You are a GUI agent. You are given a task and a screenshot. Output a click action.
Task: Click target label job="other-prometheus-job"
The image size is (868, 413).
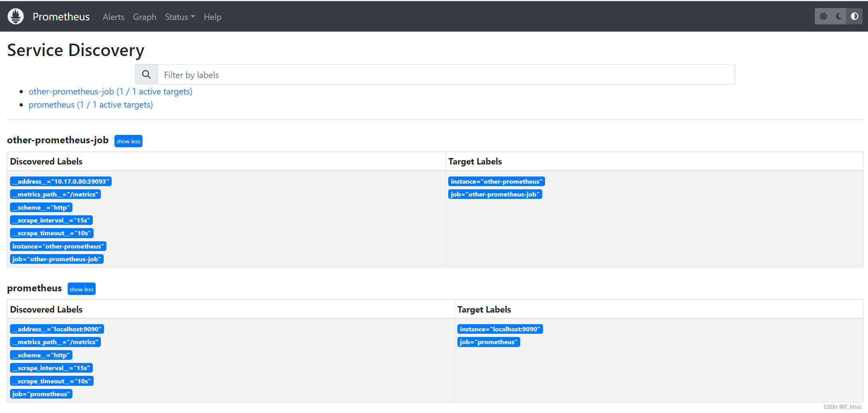click(x=495, y=194)
